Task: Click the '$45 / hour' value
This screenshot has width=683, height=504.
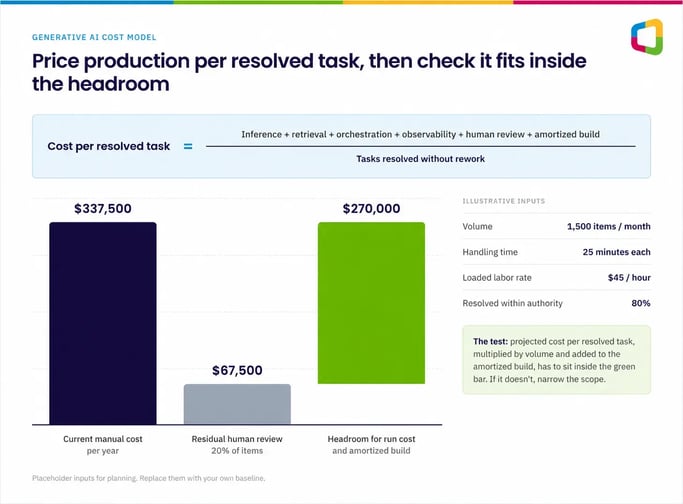Action: tap(629, 278)
